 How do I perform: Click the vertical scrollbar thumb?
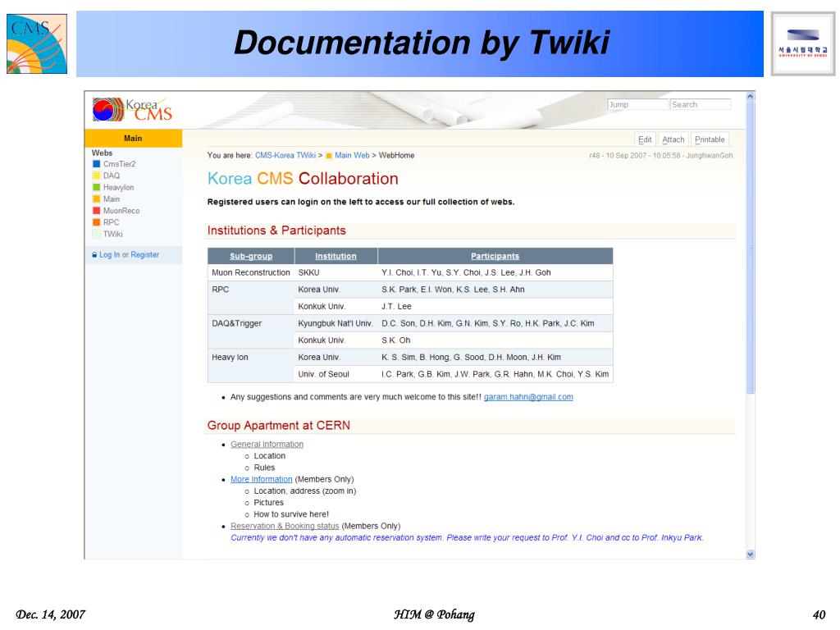point(751,246)
